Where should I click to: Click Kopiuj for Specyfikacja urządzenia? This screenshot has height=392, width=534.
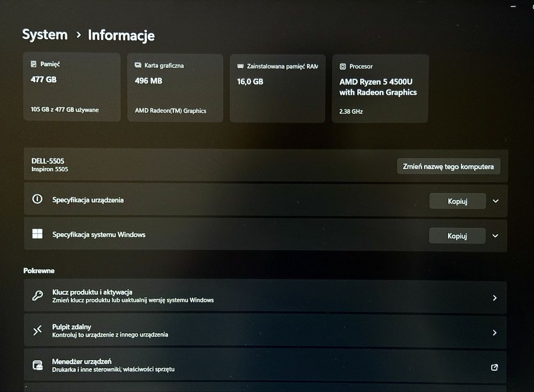pos(458,201)
